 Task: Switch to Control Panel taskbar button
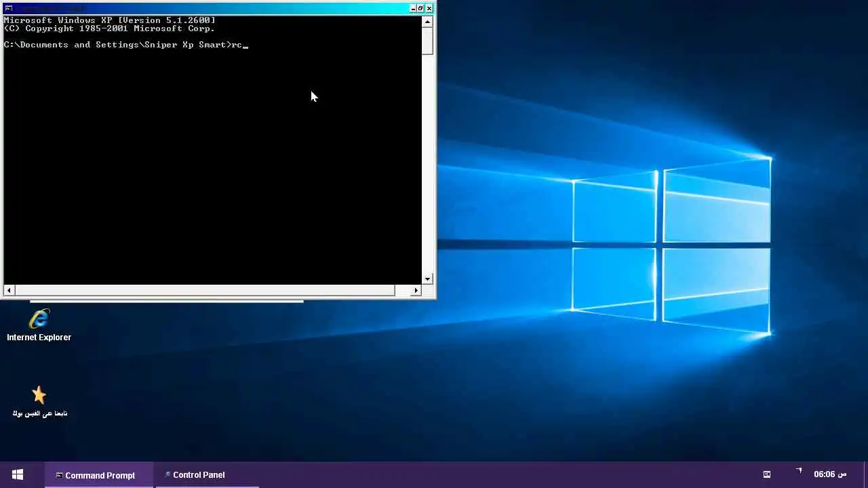208,475
